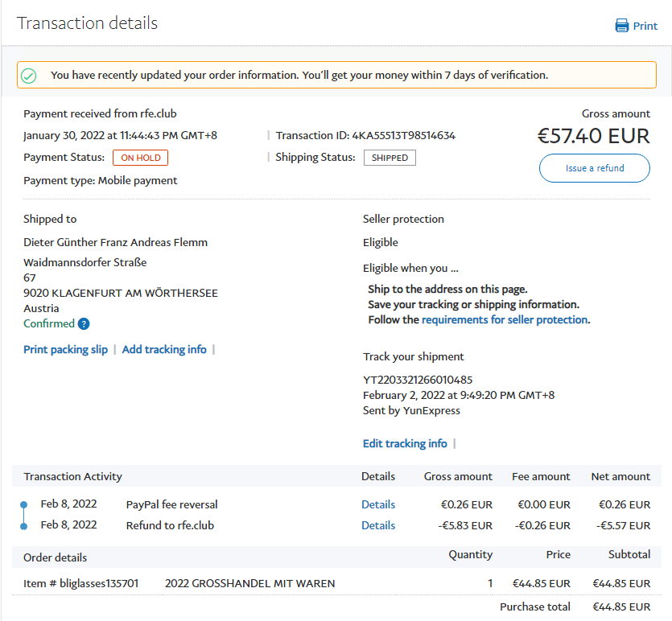Viewport: 672px width, 621px height.
Task: Click the SHIPPED shipping status badge
Action: point(390,158)
